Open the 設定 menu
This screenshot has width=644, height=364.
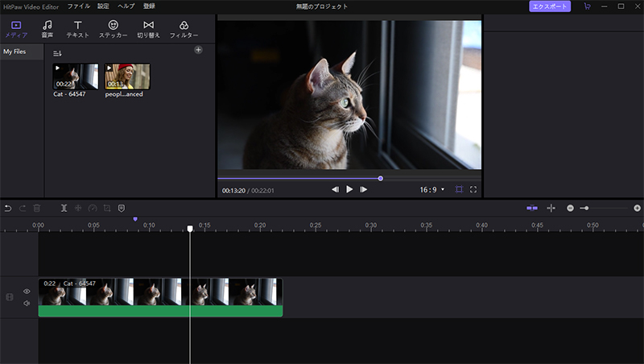(103, 6)
